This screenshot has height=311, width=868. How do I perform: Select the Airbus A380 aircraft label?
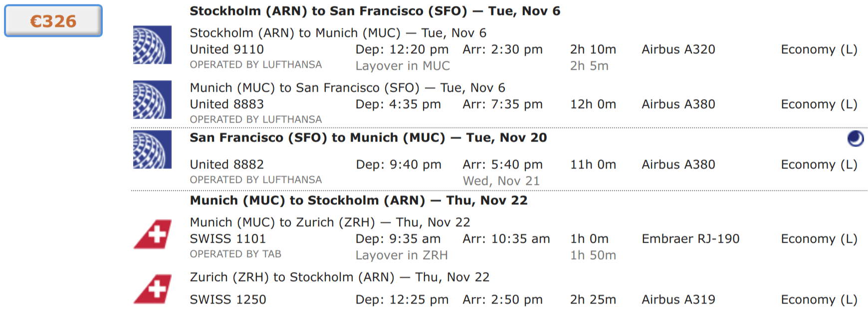pos(678,104)
